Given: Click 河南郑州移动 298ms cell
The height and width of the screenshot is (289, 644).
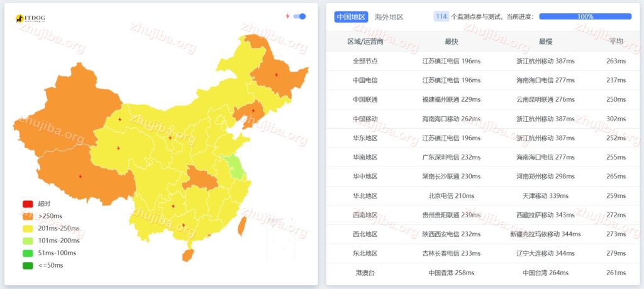Looking at the screenshot, I should [x=545, y=177].
